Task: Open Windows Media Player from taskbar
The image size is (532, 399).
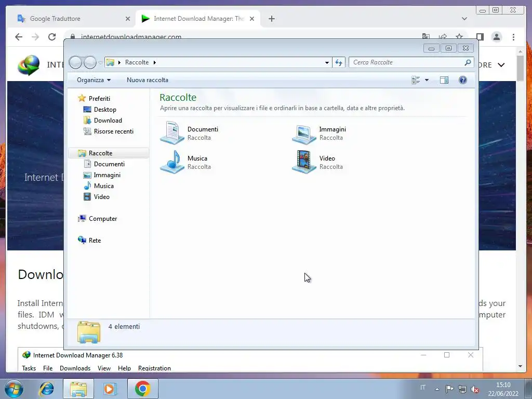Action: [109, 389]
